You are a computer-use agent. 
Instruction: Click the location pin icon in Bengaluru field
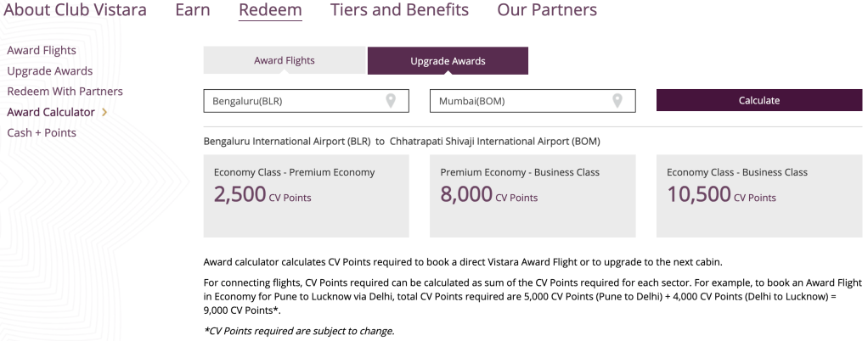[x=391, y=101]
